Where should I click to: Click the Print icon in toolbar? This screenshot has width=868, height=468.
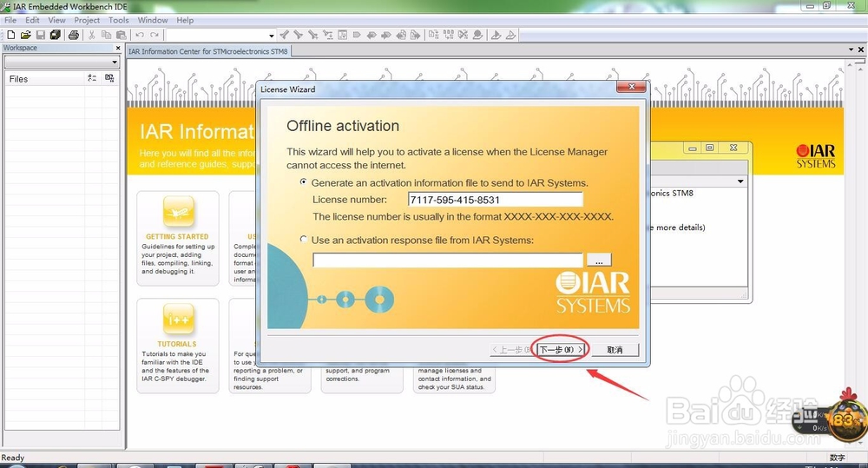tap(73, 35)
